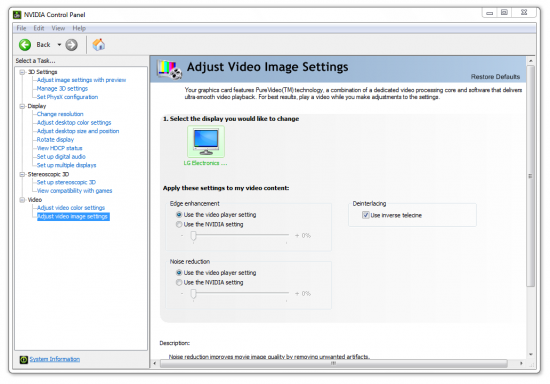Screen dimensions: 550x384
Task: Open View compatibility with games
Action: click(x=74, y=191)
